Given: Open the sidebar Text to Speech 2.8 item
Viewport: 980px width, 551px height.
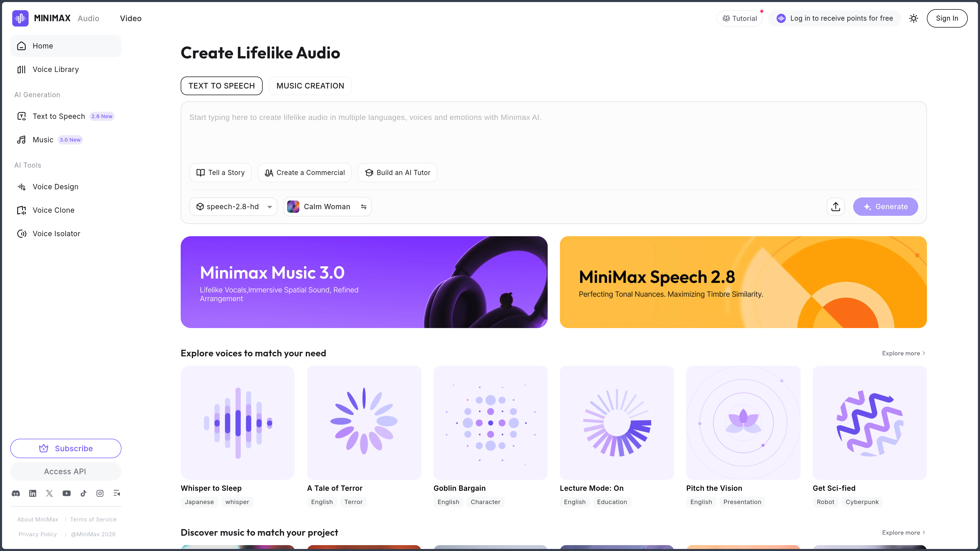Looking at the screenshot, I should 66,116.
